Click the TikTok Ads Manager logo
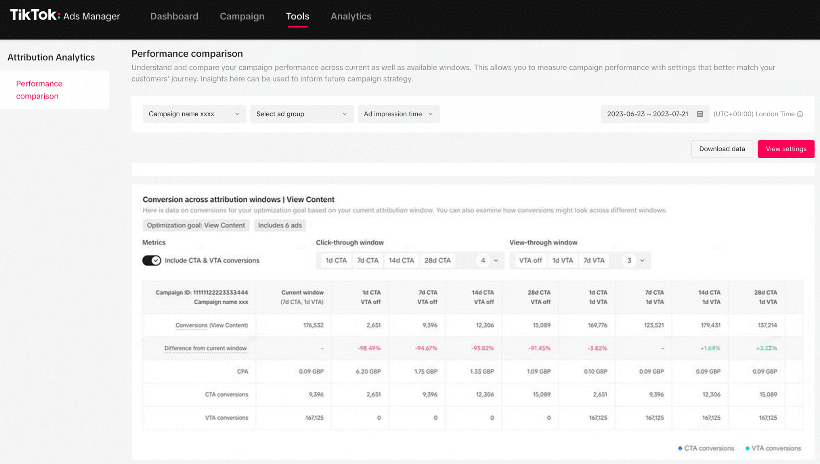Viewport: 820px width, 464px height. pos(65,16)
